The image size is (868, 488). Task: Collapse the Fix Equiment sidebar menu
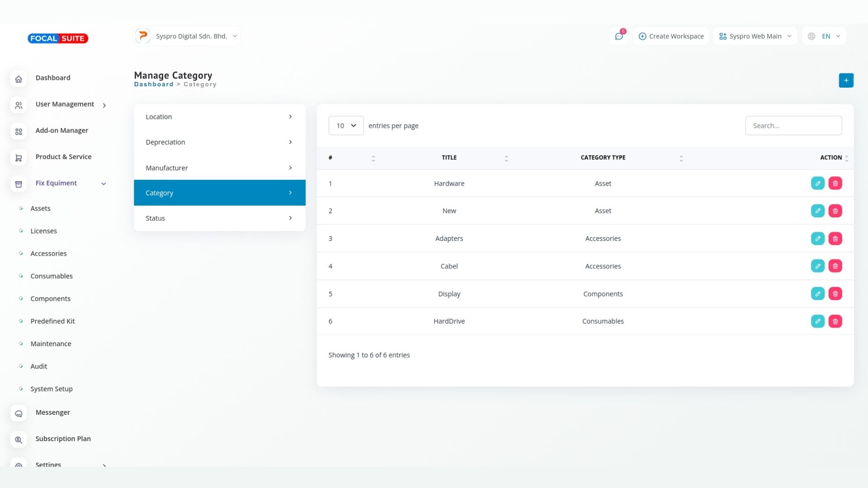pos(104,183)
